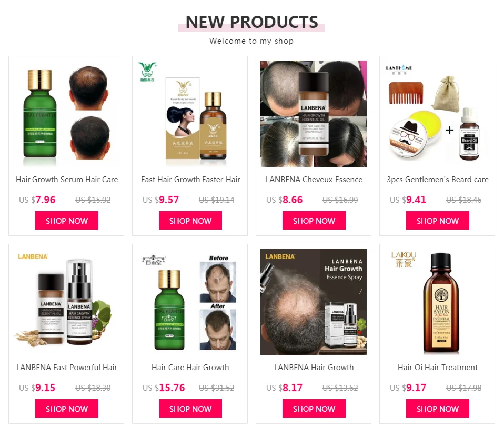This screenshot has height=436, width=504.
Task: Click Shop Now under Hair Growth Serum
Action: (x=66, y=221)
